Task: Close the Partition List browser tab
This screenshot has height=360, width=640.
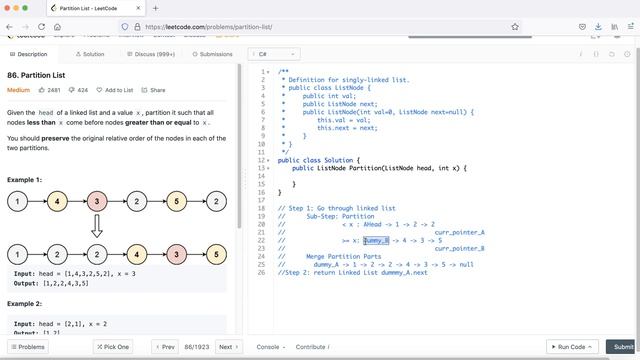Action: pyautogui.click(x=138, y=8)
